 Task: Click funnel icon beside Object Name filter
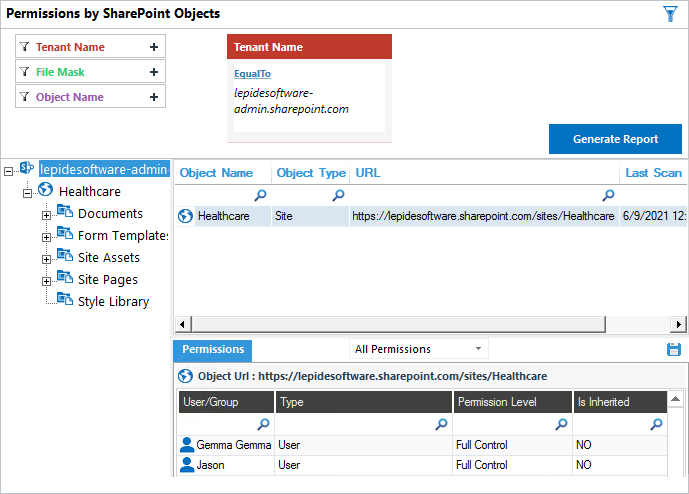25,97
